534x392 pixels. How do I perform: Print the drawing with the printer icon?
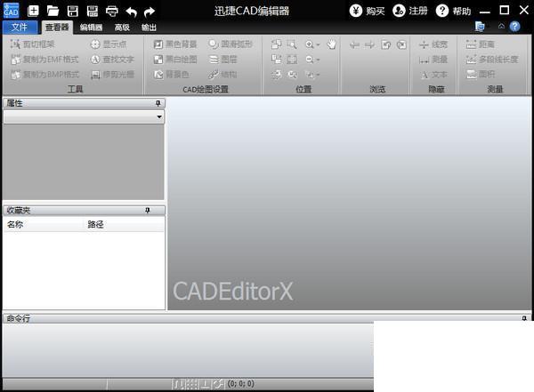[x=112, y=12]
